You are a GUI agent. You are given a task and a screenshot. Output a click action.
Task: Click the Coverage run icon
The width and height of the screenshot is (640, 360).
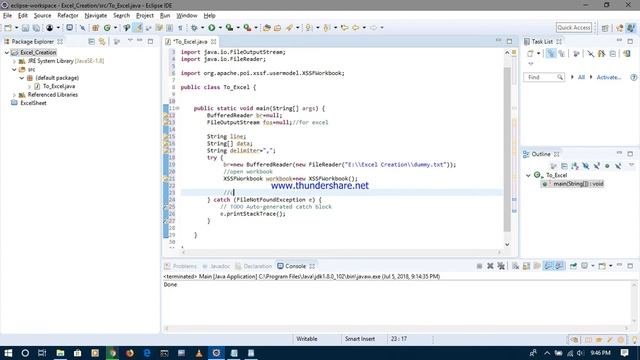[229, 28]
